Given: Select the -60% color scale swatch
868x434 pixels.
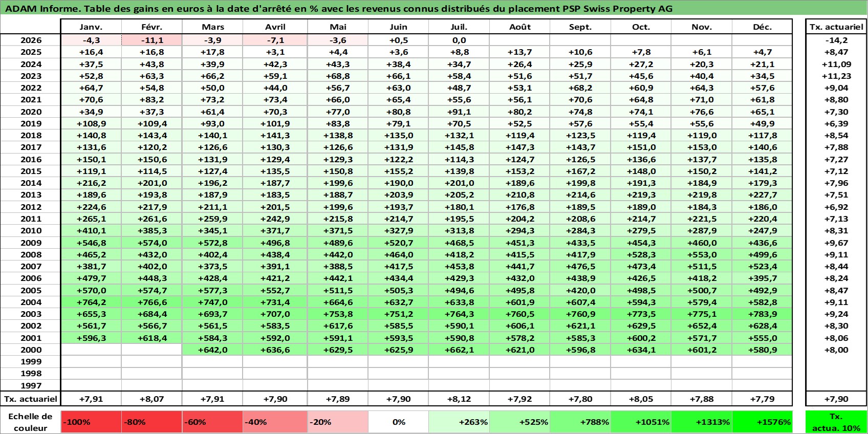Looking at the screenshot, I should [x=212, y=422].
